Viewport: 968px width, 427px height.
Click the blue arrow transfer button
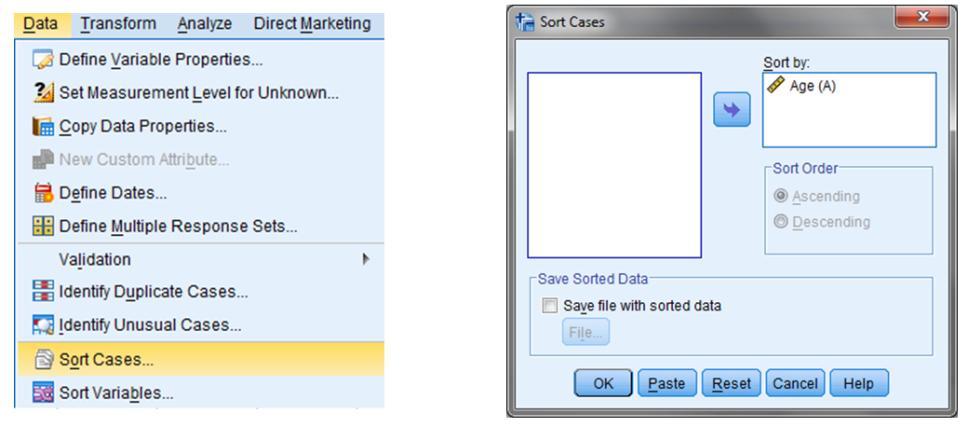tap(732, 110)
